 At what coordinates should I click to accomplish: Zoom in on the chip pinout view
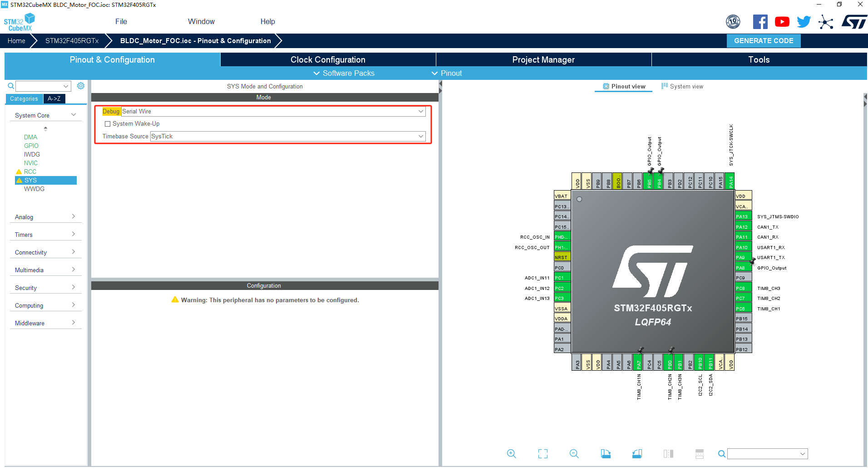pyautogui.click(x=511, y=453)
